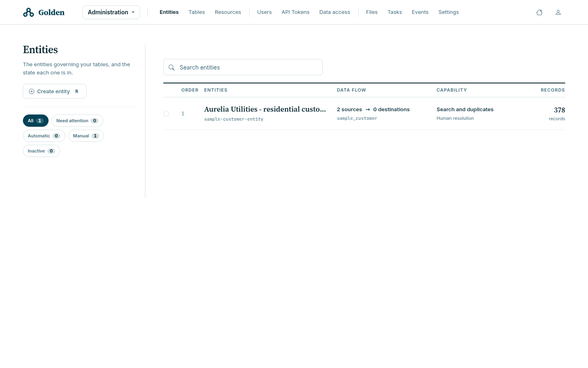Viewport: 588px width, 368px height.
Task: Click the sample-customer-entity identifier
Action: pyautogui.click(x=234, y=119)
